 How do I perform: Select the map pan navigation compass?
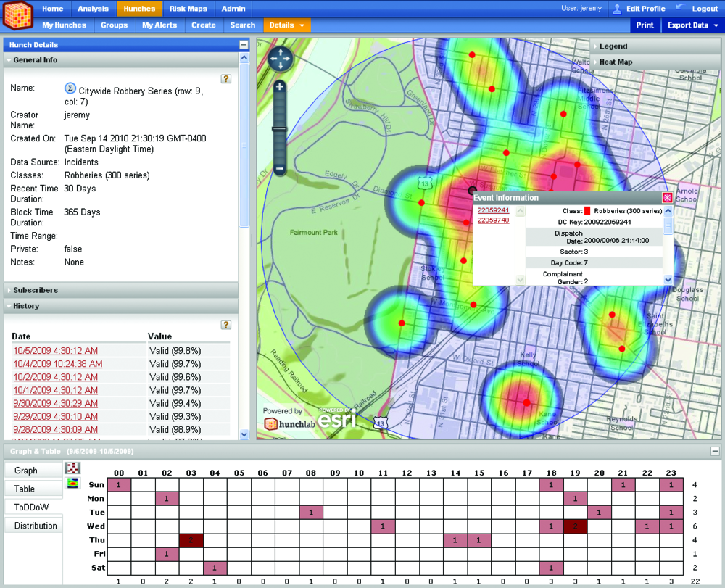281,59
